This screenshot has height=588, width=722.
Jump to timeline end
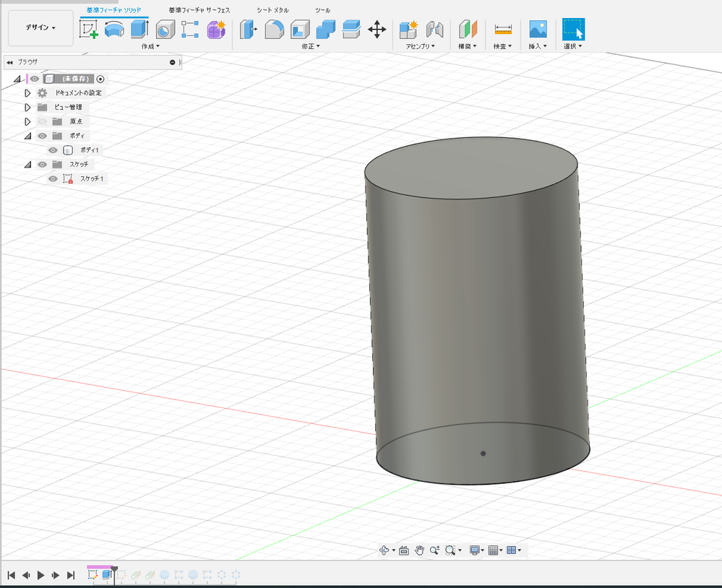point(70,575)
